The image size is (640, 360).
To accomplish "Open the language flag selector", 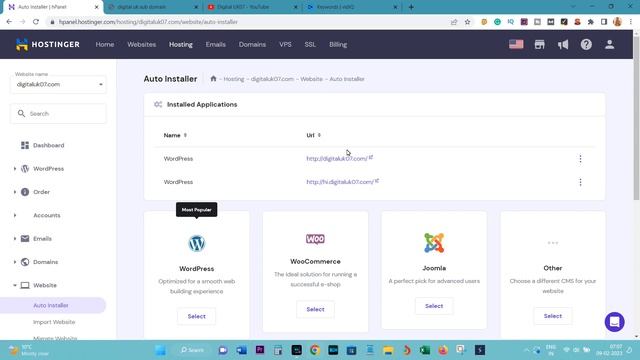I will (x=516, y=44).
